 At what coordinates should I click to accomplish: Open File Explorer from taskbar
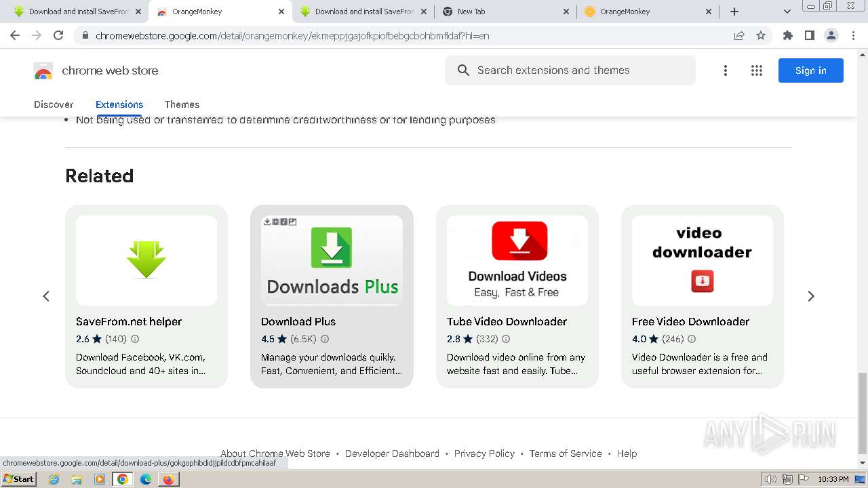click(x=77, y=479)
